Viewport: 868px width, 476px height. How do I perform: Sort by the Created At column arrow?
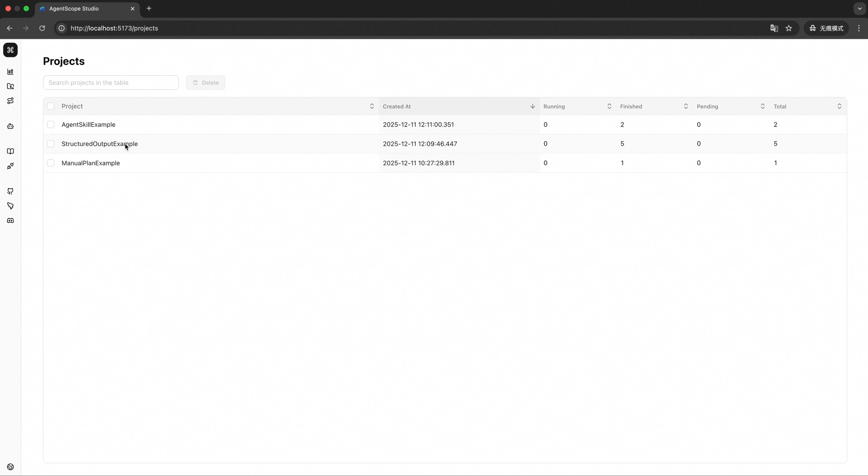[532, 106]
